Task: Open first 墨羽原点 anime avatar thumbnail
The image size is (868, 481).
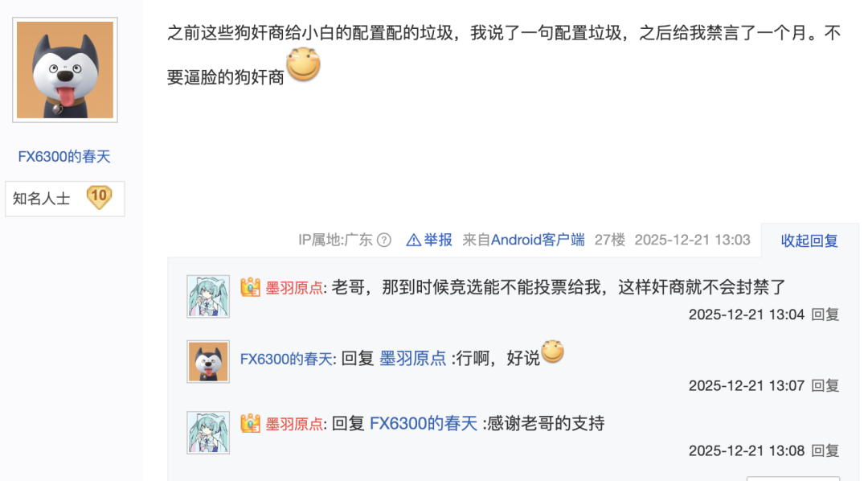Action: [x=208, y=297]
